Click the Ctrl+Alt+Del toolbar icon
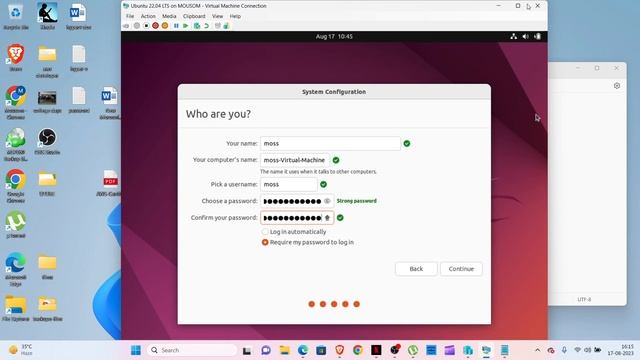This screenshot has width=640, height=360. tap(126, 26)
